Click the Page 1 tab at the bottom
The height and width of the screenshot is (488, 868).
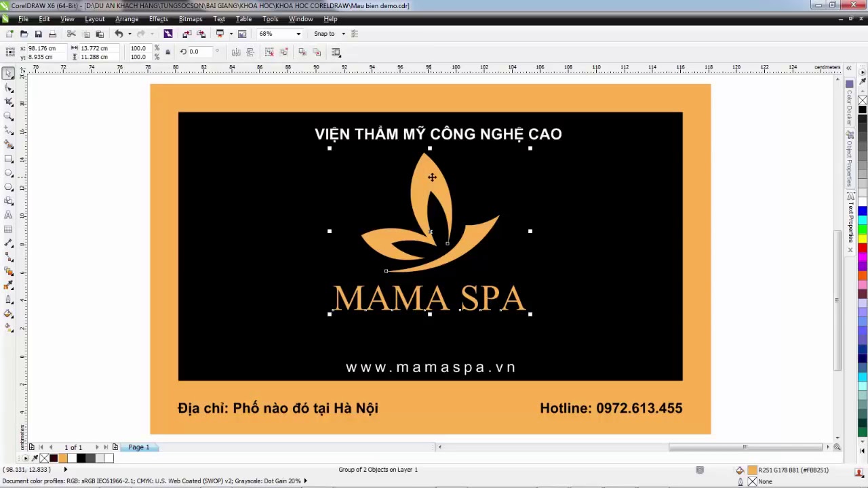pos(138,447)
